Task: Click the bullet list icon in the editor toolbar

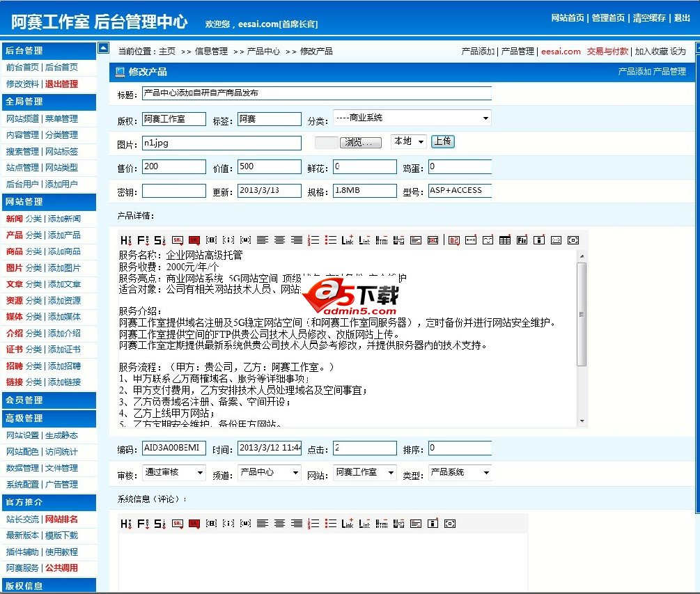Action: [x=332, y=240]
